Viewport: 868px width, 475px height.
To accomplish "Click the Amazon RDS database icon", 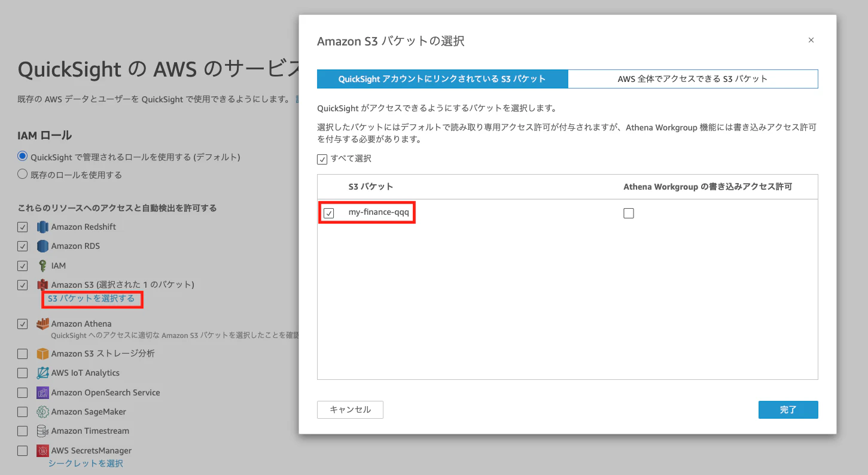I will (42, 246).
